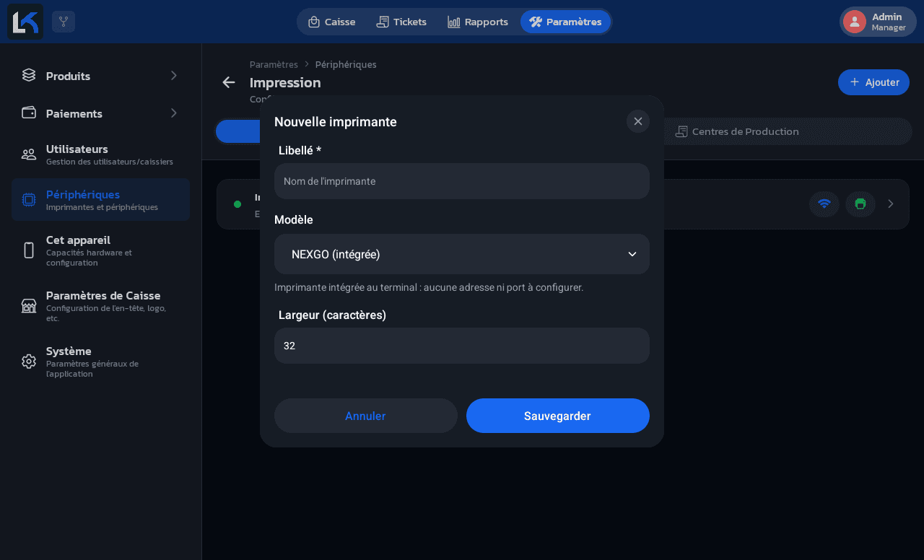Expand the Produits submenu chevron
This screenshot has height=560, width=924.
coord(174,75)
